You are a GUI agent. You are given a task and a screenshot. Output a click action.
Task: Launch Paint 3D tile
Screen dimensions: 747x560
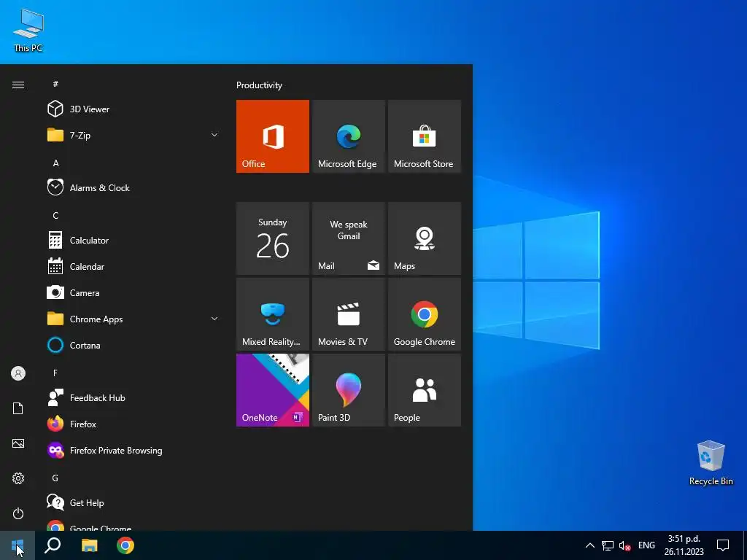(x=348, y=390)
